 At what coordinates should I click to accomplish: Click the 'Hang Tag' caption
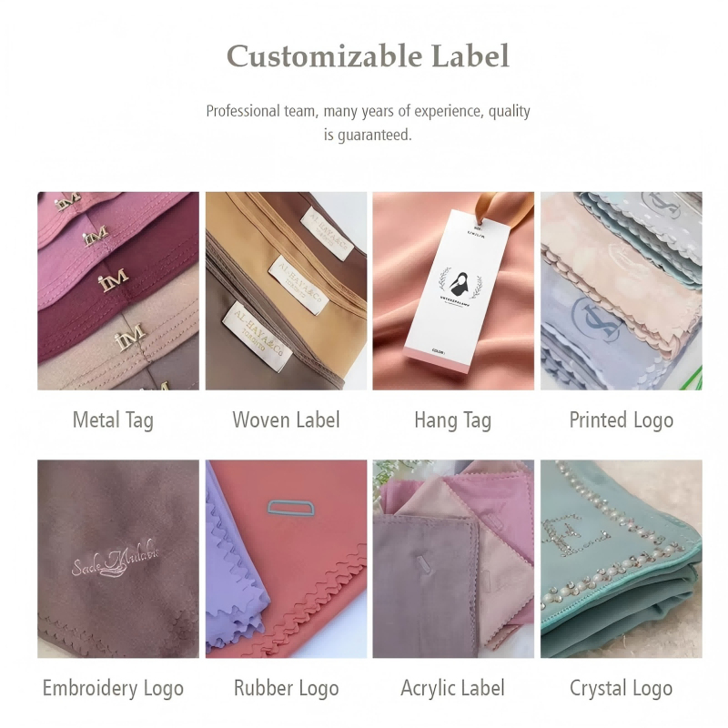coord(452,420)
